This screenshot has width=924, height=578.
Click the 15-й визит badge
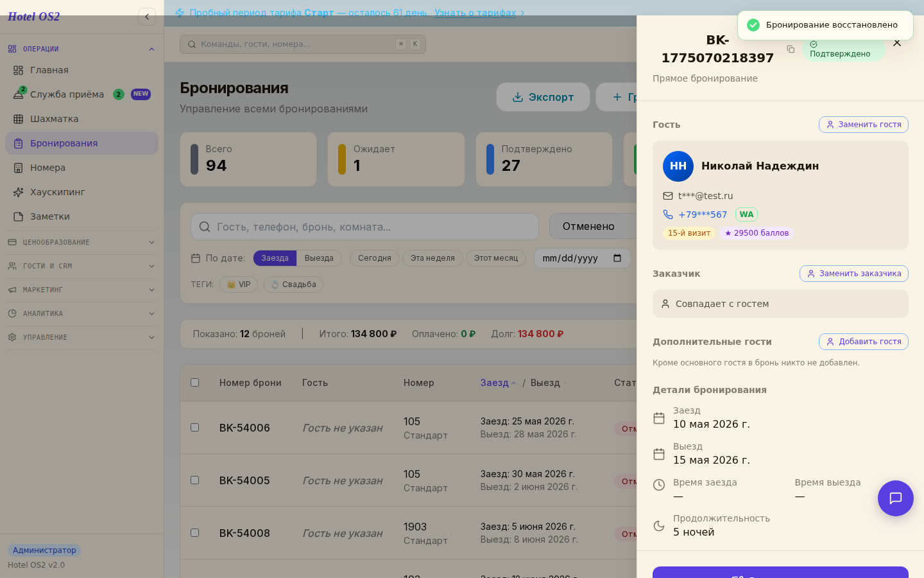point(689,233)
